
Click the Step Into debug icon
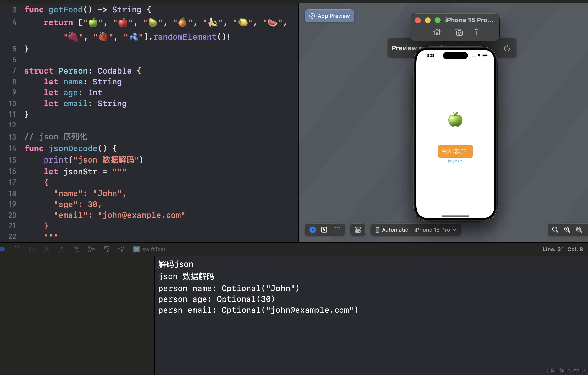tap(46, 249)
